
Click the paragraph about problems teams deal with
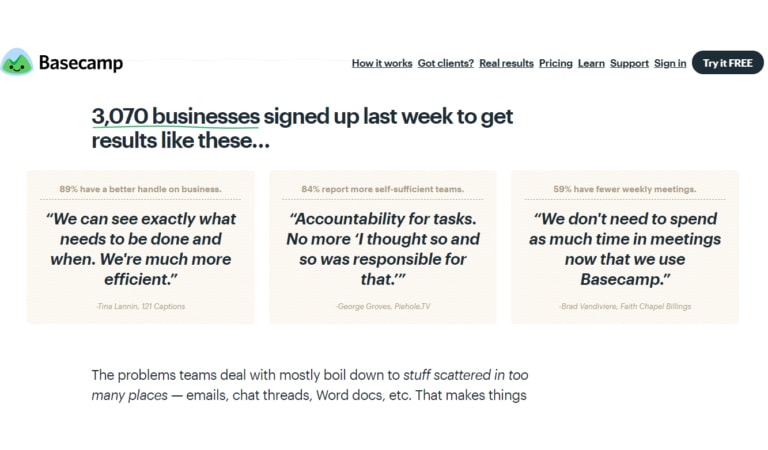click(310, 385)
